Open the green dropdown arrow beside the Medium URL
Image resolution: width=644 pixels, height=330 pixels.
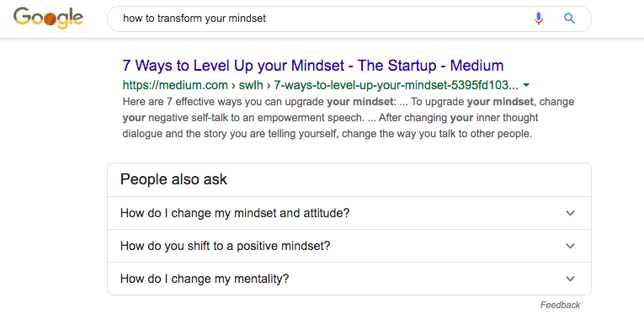pyautogui.click(x=526, y=85)
